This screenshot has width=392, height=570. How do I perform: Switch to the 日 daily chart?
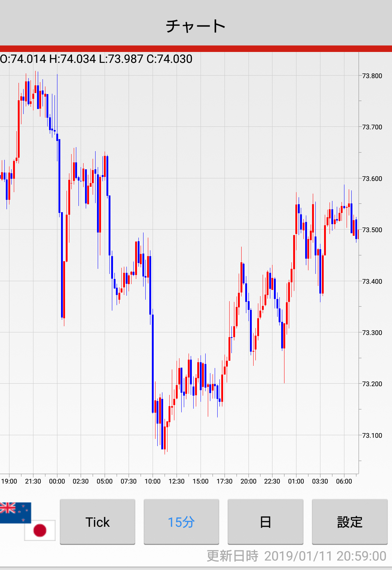pyautogui.click(x=265, y=522)
